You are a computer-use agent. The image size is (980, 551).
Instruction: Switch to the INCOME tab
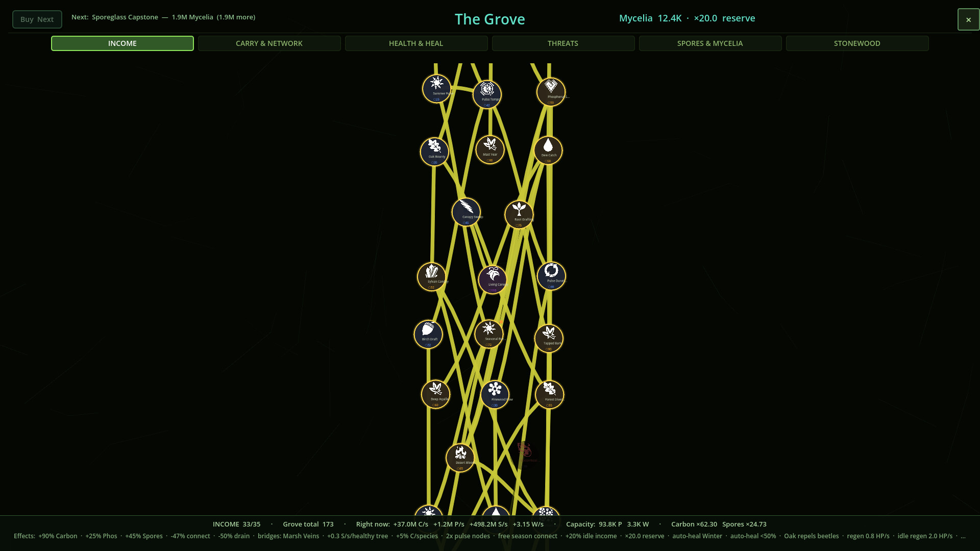[122, 43]
